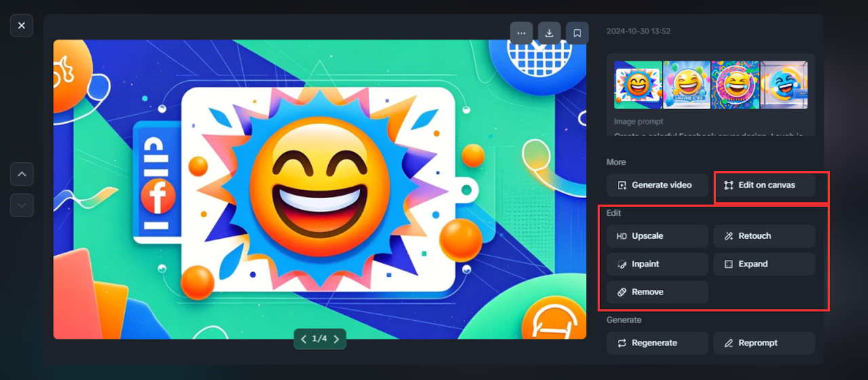Screen dimensions: 868x380
Task: Choose the Inpaint edit tool
Action: [x=658, y=264]
